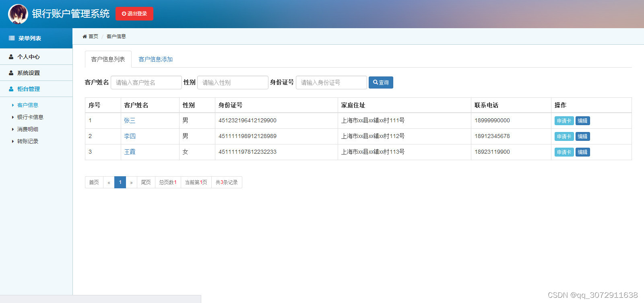Click address 上海市xx县xx镇xx村113号
Screen dimensions: 644x303
[373, 152]
